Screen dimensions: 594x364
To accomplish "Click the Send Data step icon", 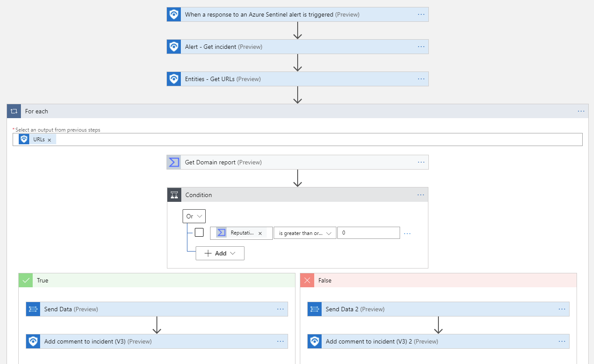I will click(x=33, y=309).
